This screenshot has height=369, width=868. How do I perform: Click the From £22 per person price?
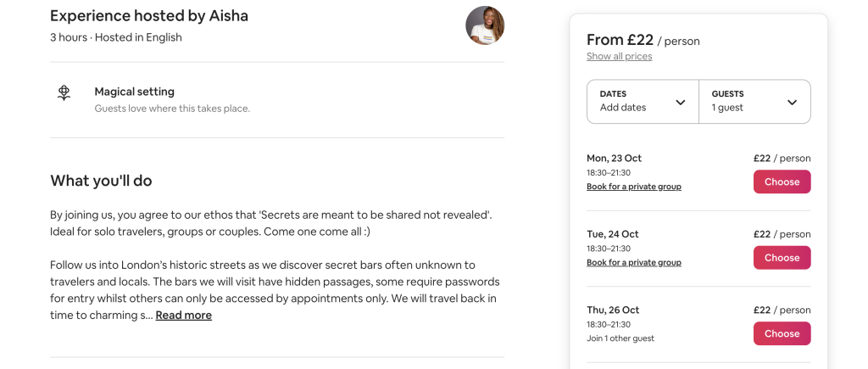tap(643, 40)
